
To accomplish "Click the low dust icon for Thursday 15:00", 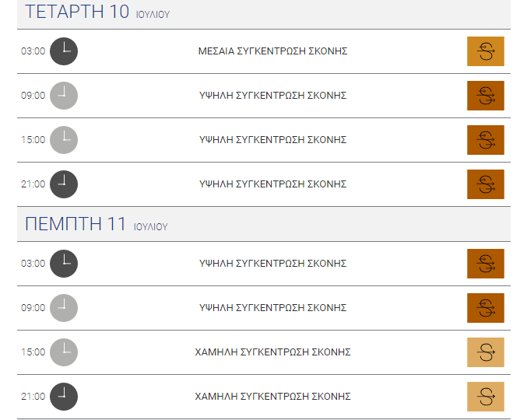I will tap(485, 352).
